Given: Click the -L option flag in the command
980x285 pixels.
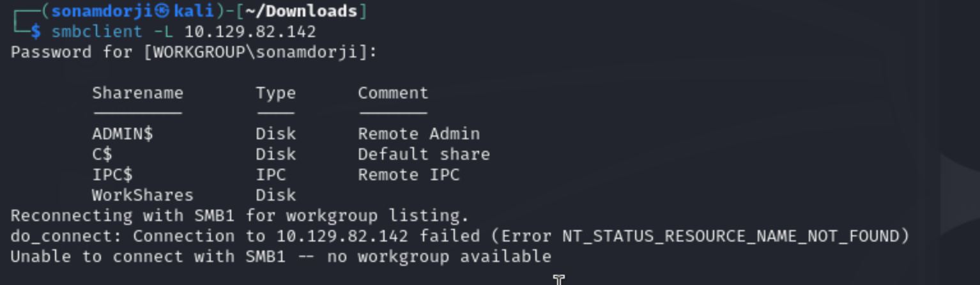Looking at the screenshot, I should coord(164,31).
